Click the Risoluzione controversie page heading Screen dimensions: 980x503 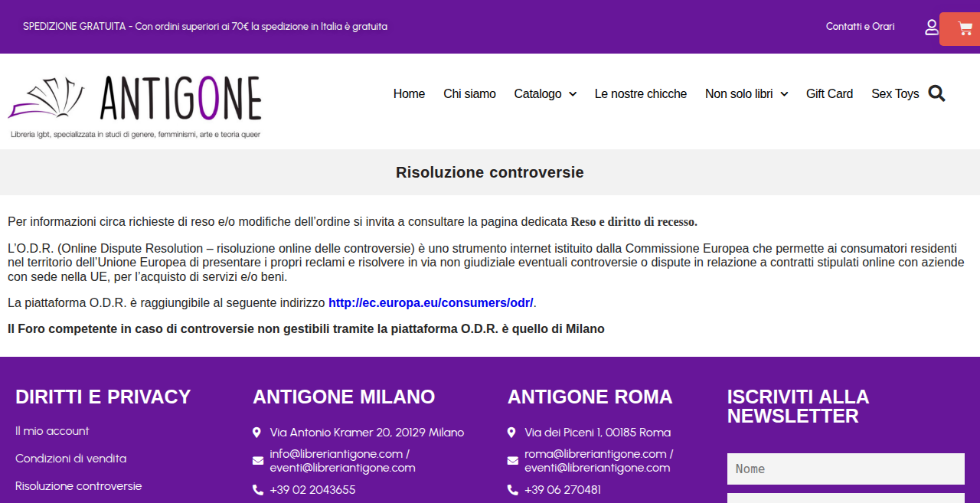pyautogui.click(x=490, y=172)
